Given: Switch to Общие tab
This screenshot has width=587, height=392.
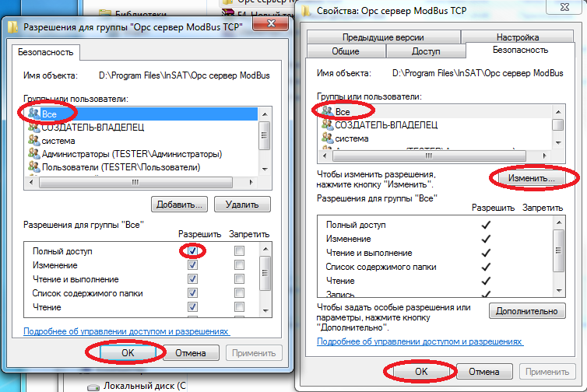Looking at the screenshot, I should tap(346, 51).
